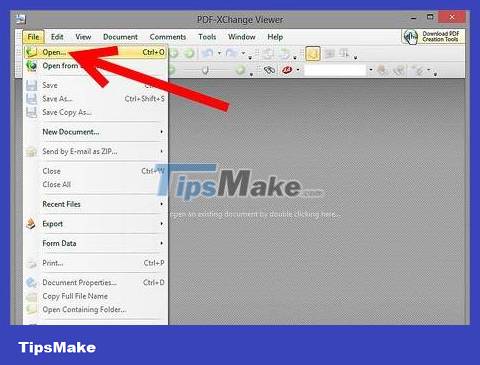Close the PDF-XChange Viewer window
The image size is (480, 365).
point(452,17)
